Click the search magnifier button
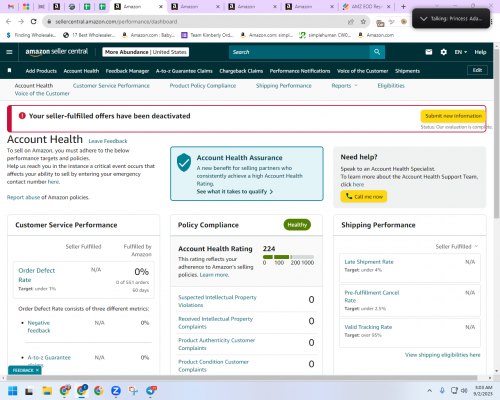Screen dimensions: 500x400 [x=377, y=52]
